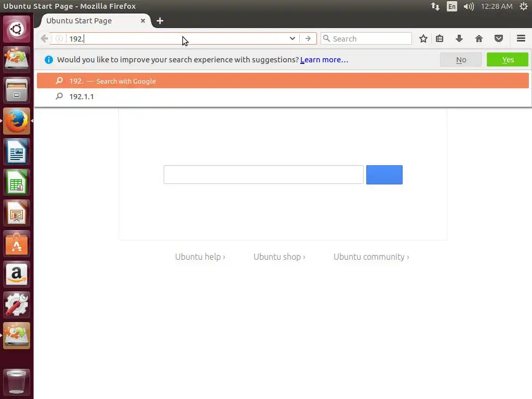The width and height of the screenshot is (532, 399).
Task: Open the sound volume indicator
Action: pos(469,6)
